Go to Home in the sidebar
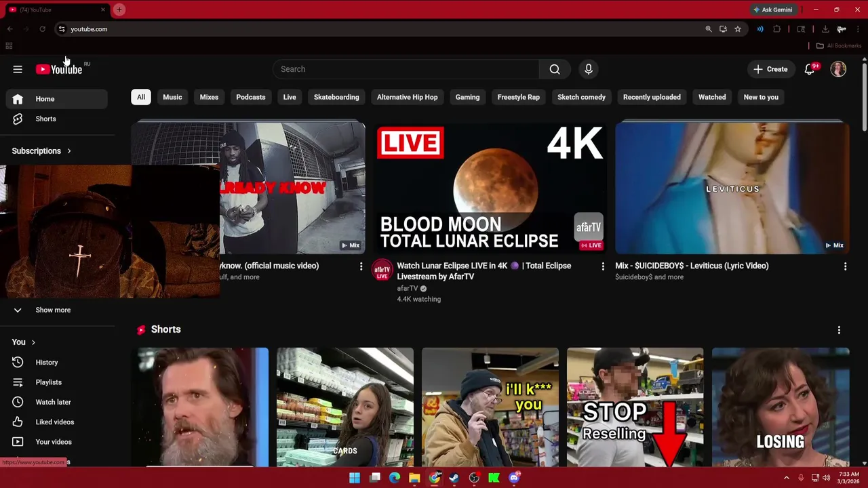 pyautogui.click(x=57, y=99)
